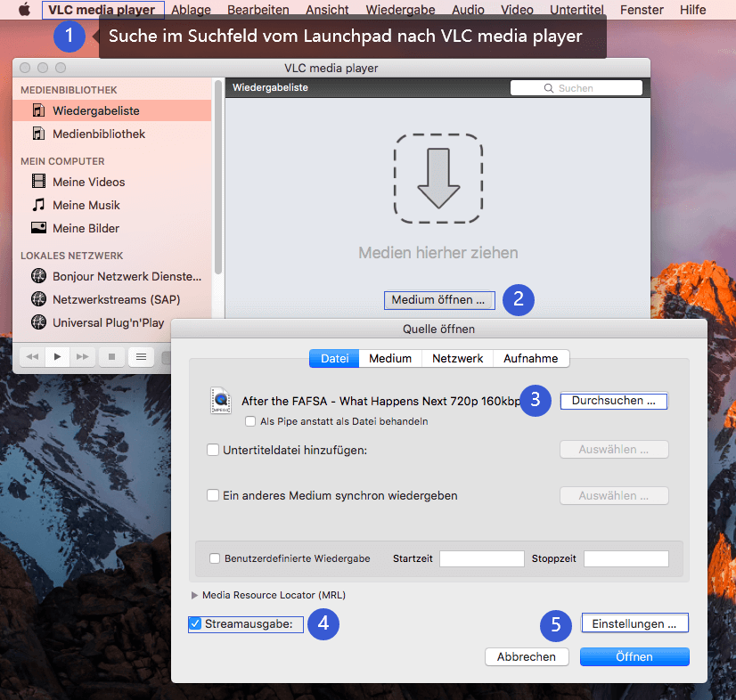The image size is (736, 700).
Task: Open Meine Musik
Action: (86, 205)
